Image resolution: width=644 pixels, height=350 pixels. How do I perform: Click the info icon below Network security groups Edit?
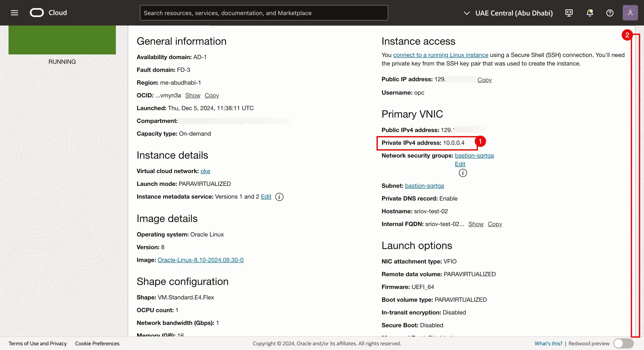coord(463,173)
